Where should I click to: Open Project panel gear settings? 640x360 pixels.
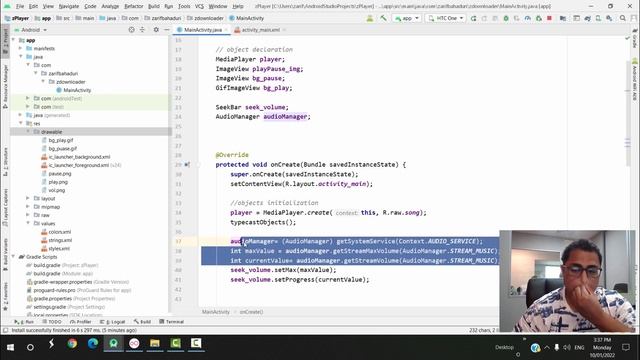(156, 30)
